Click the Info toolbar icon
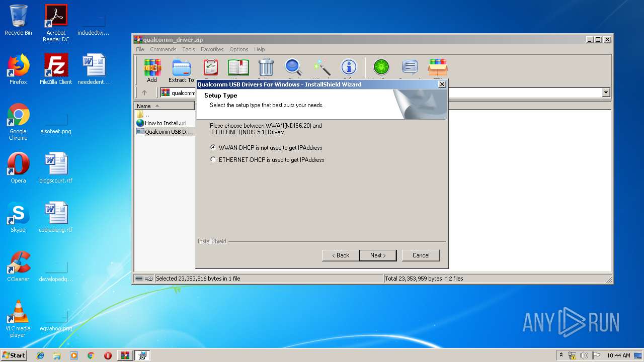644x362 pixels. click(349, 68)
